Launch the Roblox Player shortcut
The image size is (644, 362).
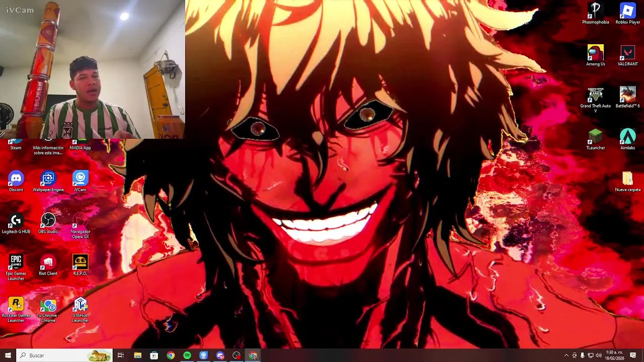(x=628, y=14)
